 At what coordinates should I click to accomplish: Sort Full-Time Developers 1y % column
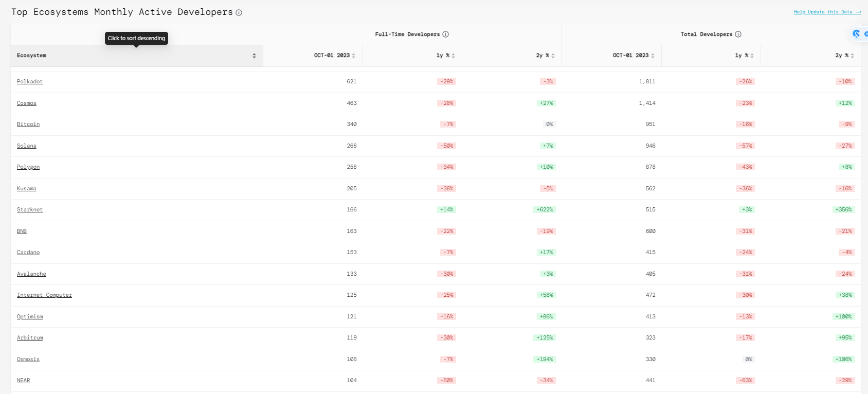pyautogui.click(x=453, y=56)
